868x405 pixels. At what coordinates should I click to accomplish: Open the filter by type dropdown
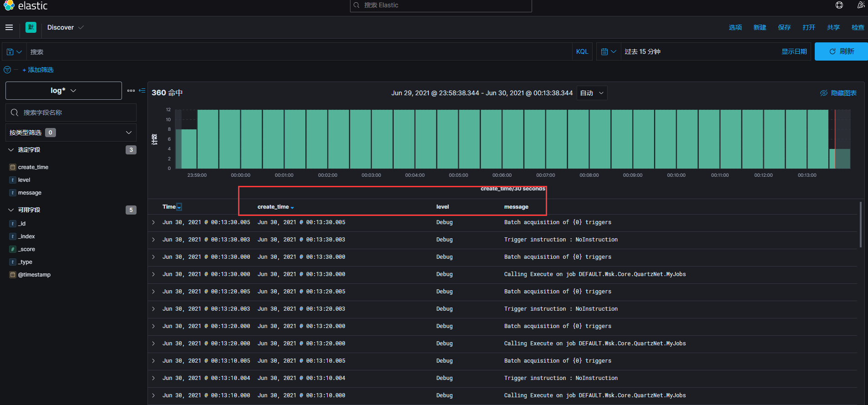click(71, 133)
